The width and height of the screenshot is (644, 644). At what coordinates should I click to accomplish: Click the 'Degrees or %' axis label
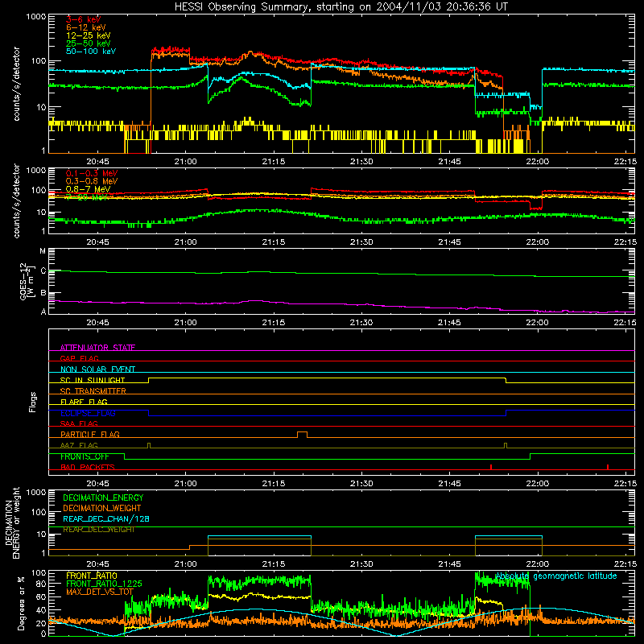[x=21, y=603]
